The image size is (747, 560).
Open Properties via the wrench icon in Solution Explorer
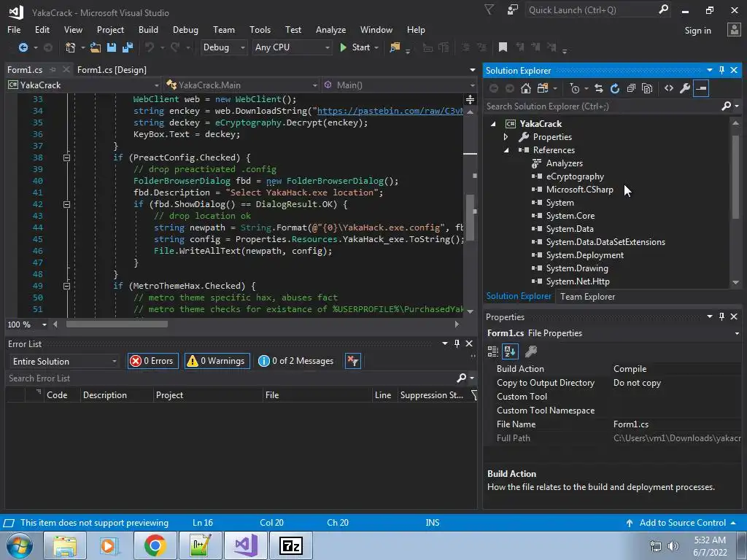(685, 88)
